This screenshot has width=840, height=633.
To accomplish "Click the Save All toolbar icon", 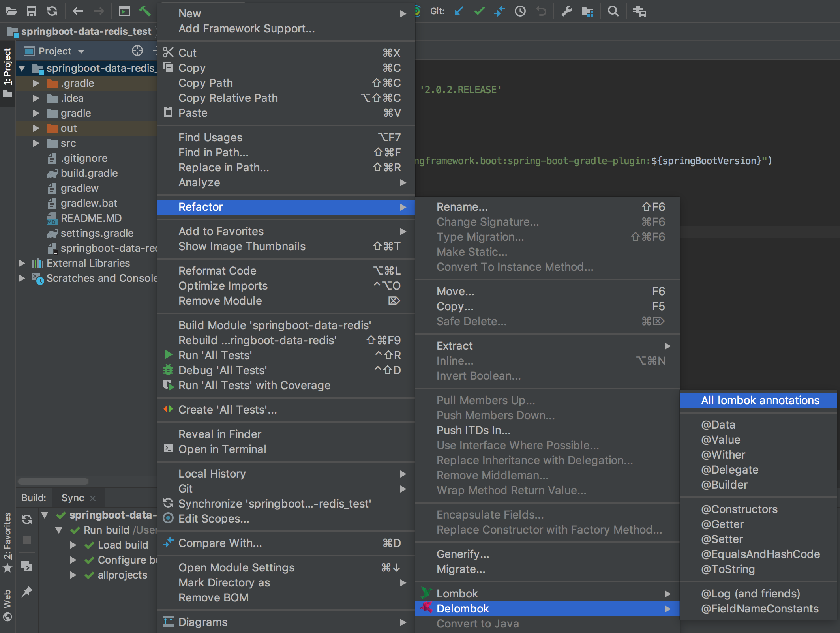I will point(32,11).
